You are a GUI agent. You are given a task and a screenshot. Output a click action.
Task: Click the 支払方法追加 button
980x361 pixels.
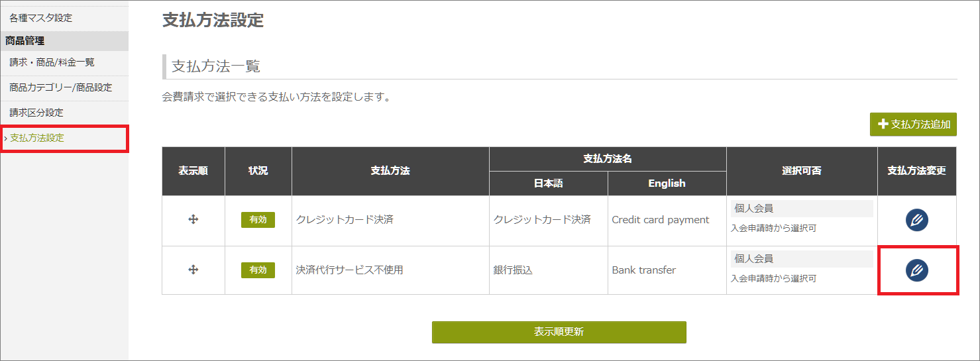pos(913,124)
